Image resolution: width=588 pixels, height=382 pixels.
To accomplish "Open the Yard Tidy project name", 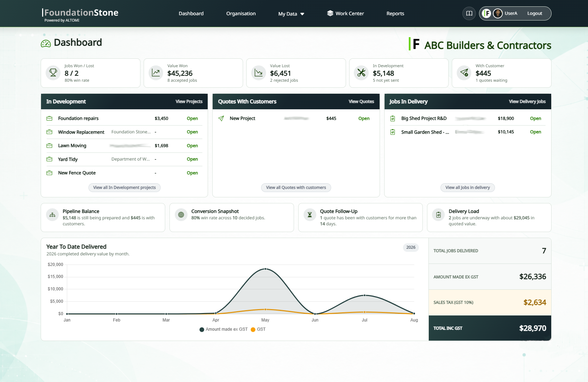I will (68, 160).
